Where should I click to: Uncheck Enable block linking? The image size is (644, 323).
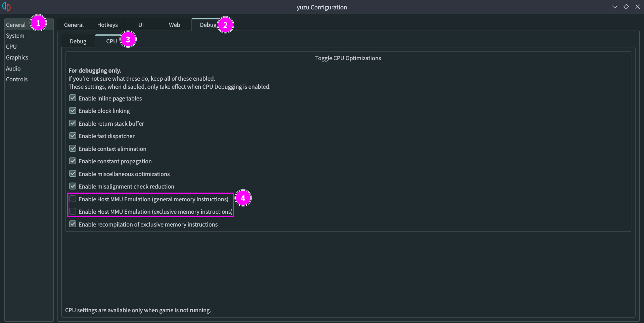click(73, 111)
